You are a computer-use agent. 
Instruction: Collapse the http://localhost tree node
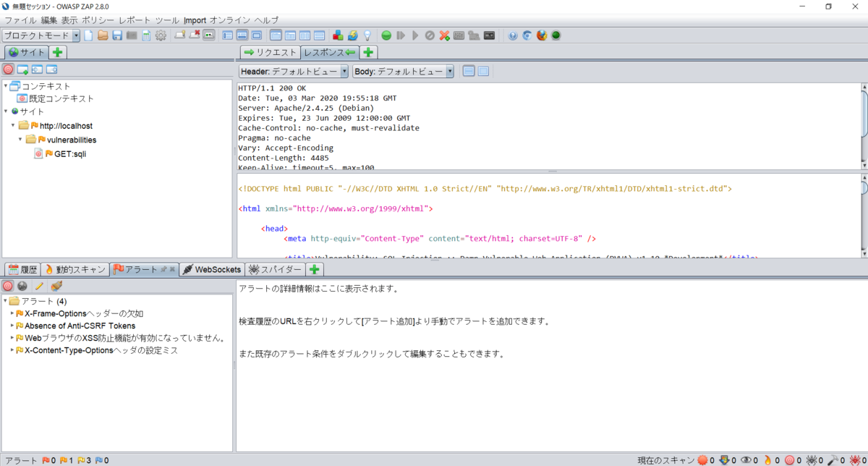click(13, 126)
